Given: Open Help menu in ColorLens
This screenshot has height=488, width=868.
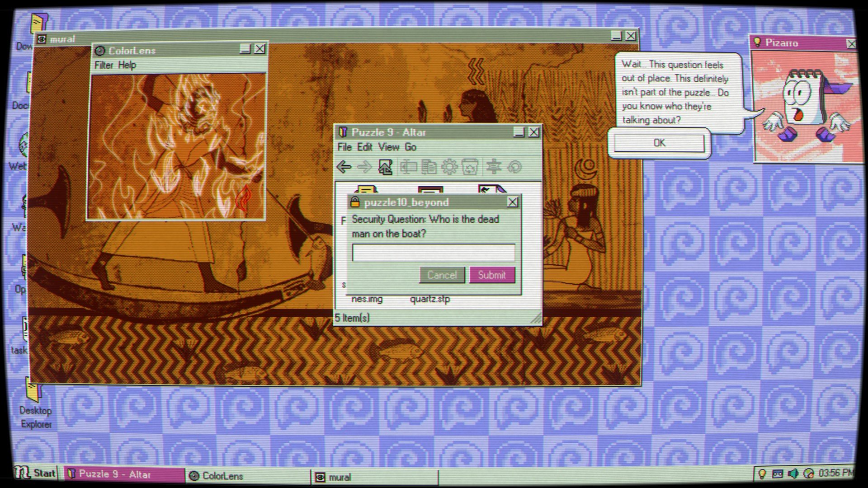Looking at the screenshot, I should (127, 65).
